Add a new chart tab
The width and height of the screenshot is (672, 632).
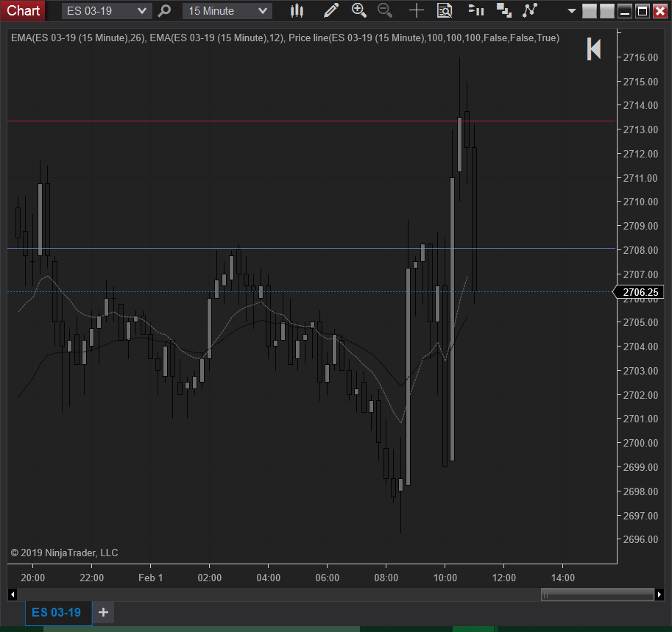103,612
